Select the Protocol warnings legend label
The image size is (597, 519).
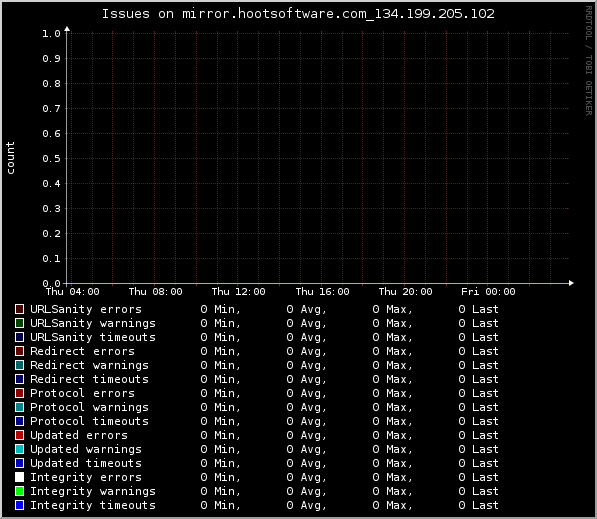coord(89,407)
